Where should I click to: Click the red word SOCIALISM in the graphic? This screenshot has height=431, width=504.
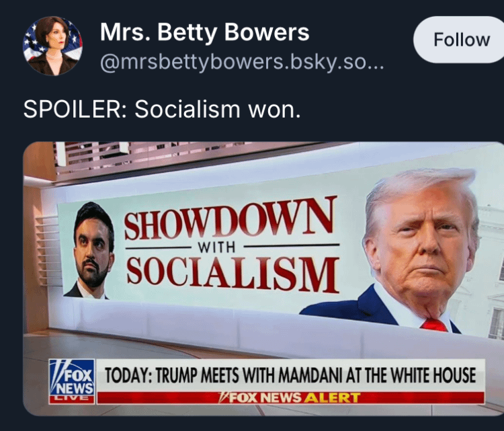coord(233,275)
